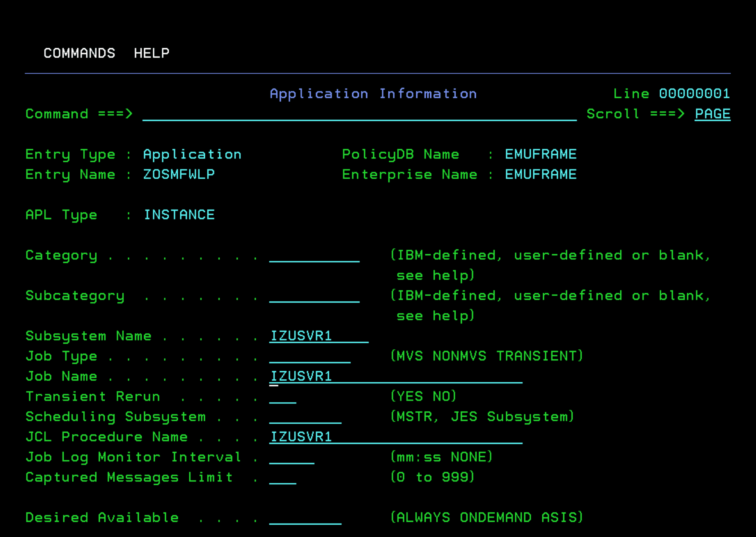Image resolution: width=756 pixels, height=537 pixels.
Task: Select the Scroll value PAGE
Action: click(712, 114)
